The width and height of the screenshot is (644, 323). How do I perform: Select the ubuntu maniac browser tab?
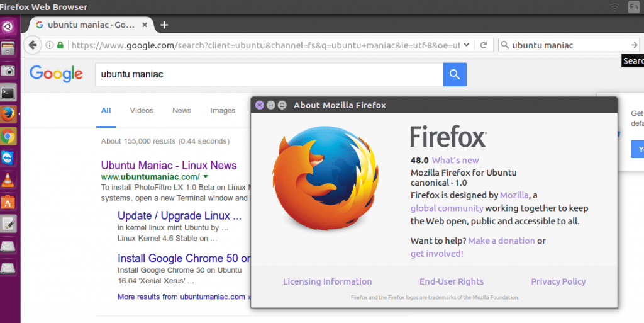pos(91,25)
